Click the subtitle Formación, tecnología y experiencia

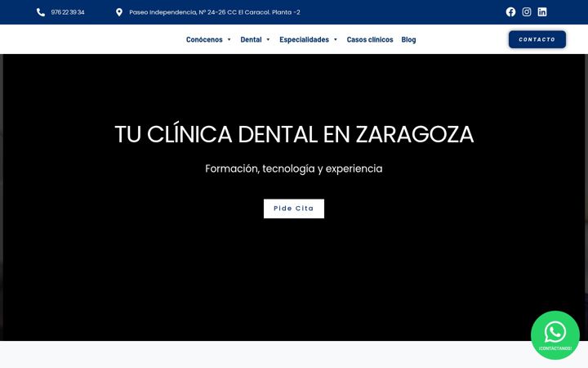[x=294, y=168]
